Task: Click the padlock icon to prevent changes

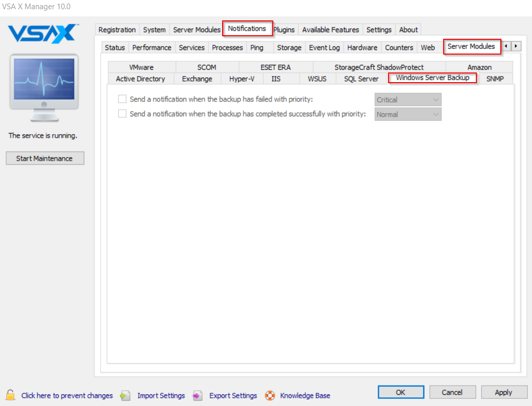Action: coord(11,395)
